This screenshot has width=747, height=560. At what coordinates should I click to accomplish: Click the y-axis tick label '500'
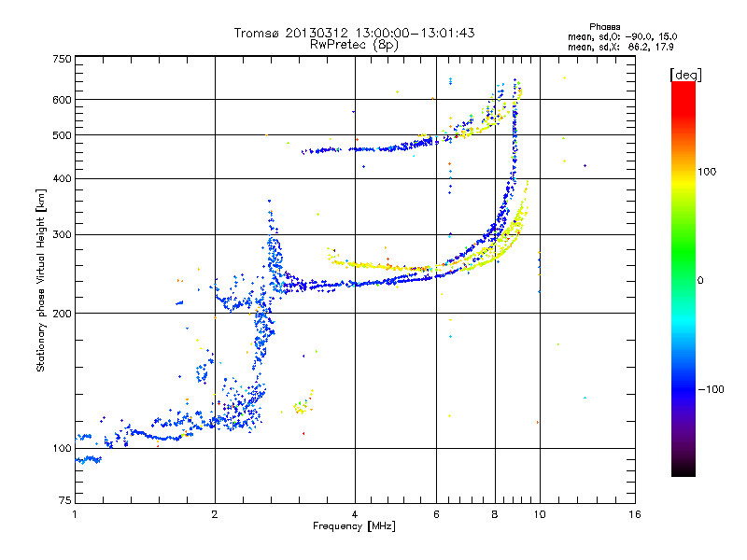(62, 135)
